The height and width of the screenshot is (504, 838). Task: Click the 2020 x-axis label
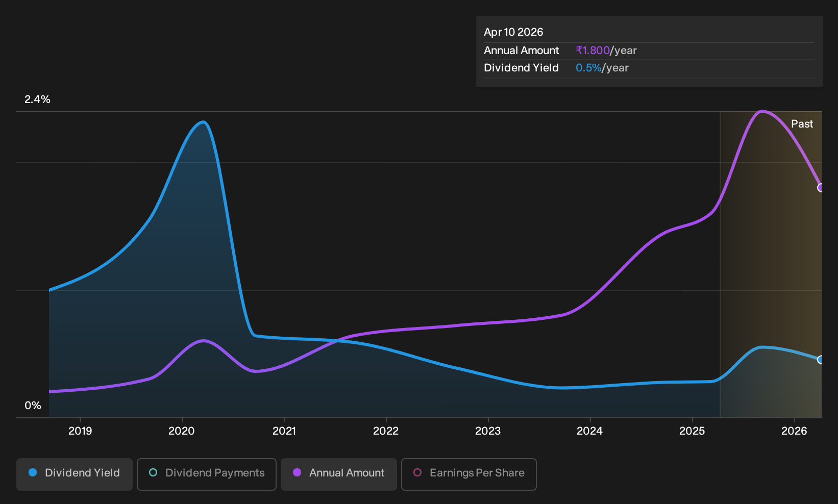pos(182,431)
